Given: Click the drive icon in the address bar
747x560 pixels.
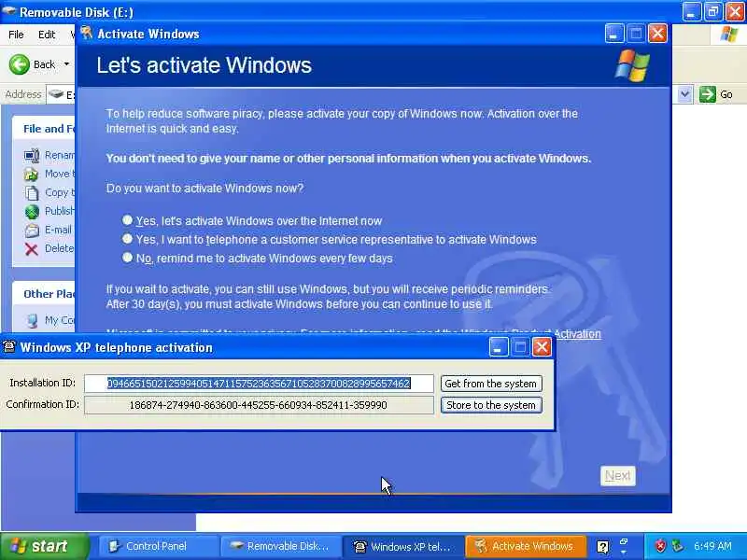Looking at the screenshot, I should click(x=56, y=94).
